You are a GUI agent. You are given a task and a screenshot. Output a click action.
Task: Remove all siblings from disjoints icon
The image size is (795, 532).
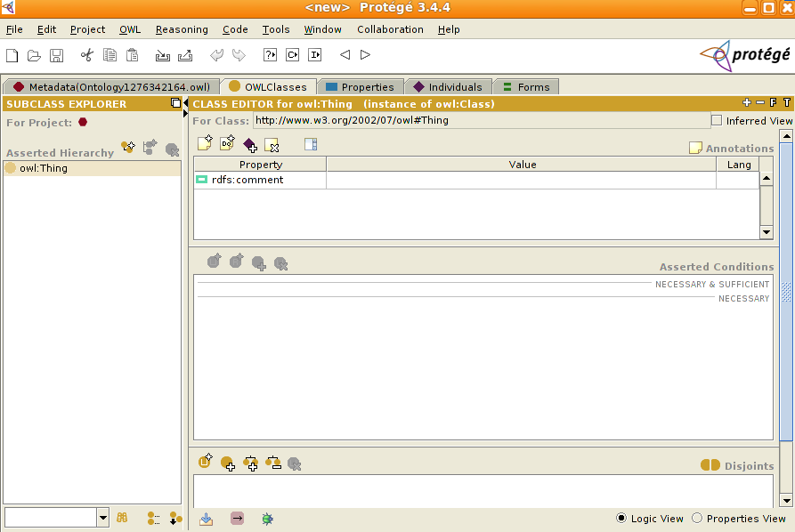tap(273, 463)
